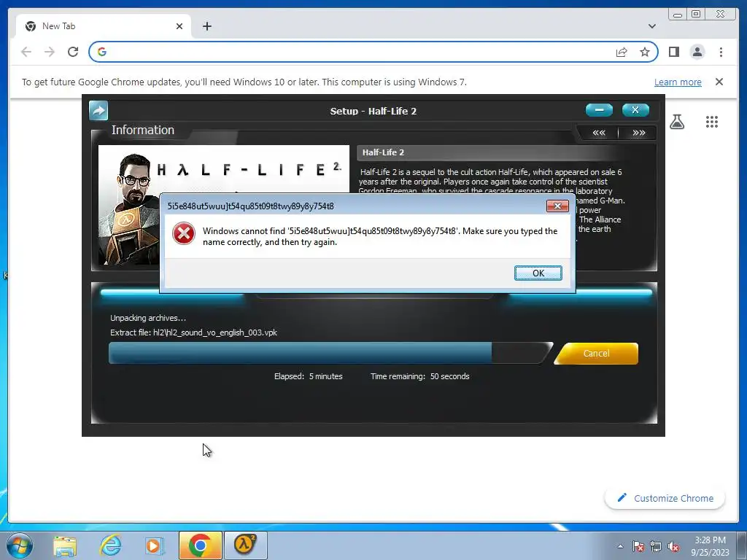Maximize the Chrome window
Viewport: 747px width, 560px height.
(696, 15)
